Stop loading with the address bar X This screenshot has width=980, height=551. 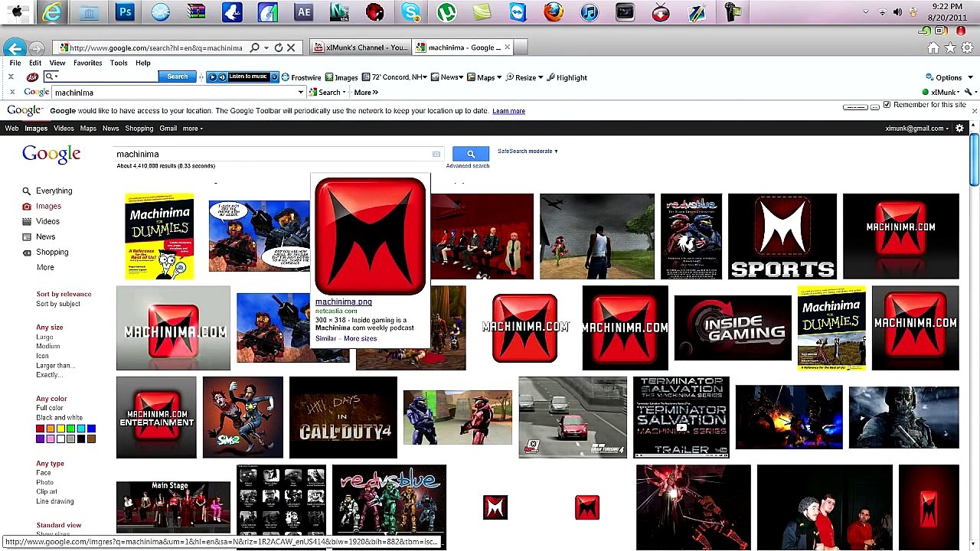[x=291, y=47]
